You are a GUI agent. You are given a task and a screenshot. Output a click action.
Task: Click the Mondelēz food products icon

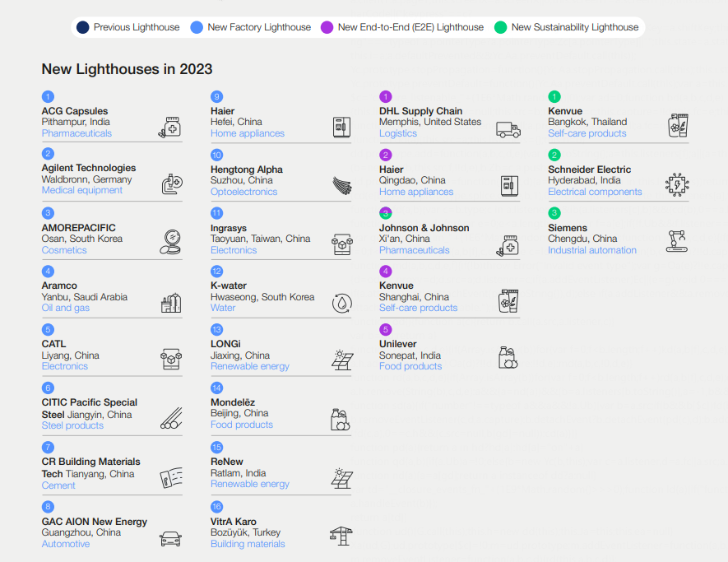point(341,420)
